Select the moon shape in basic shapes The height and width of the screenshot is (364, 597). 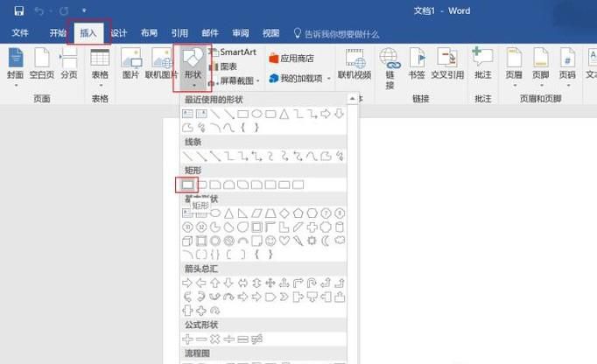[x=325, y=241]
